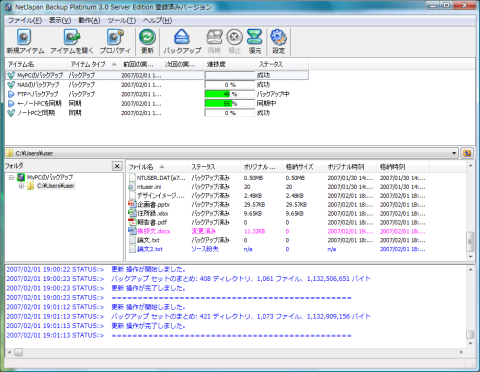The height and width of the screenshot is (372, 480).
Task: Select NASのバックアップ row icon
Action: [x=11, y=85]
